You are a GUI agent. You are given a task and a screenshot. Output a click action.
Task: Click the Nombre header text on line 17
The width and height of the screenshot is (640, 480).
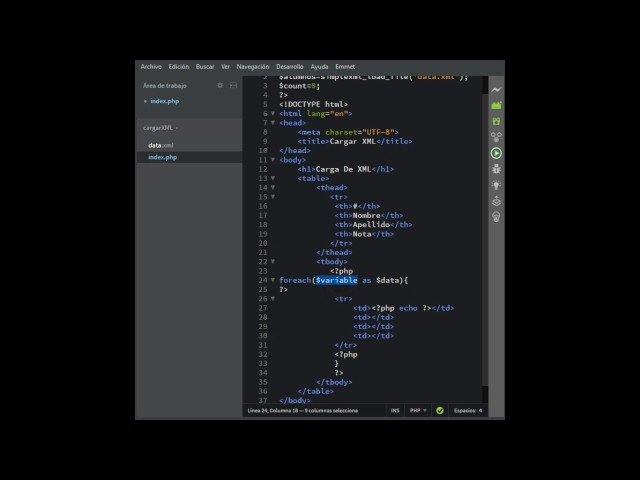pos(367,216)
